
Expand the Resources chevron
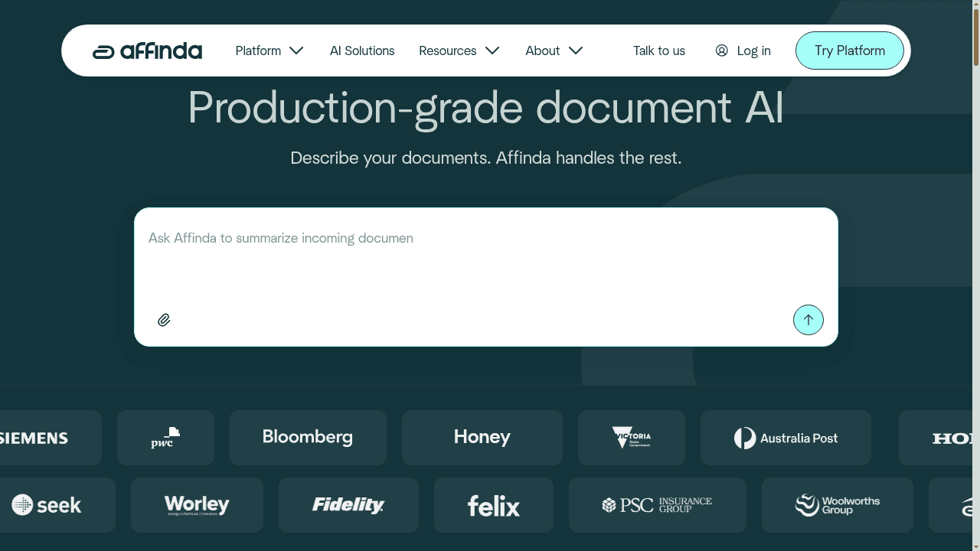click(492, 51)
